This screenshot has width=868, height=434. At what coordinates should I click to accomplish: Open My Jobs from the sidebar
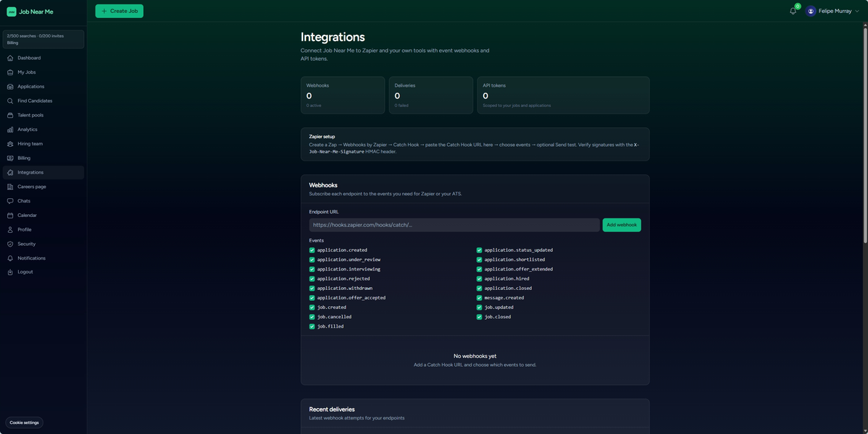pyautogui.click(x=43, y=72)
